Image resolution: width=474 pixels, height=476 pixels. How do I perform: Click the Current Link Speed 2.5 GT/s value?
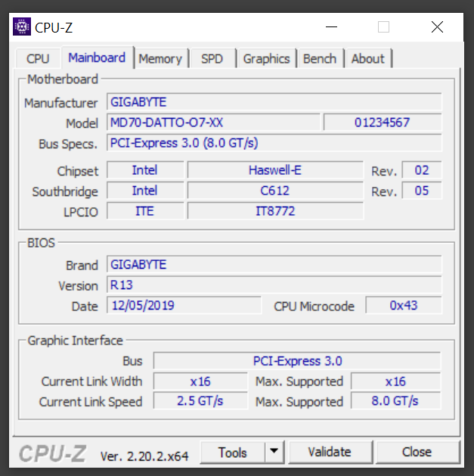[200, 401]
